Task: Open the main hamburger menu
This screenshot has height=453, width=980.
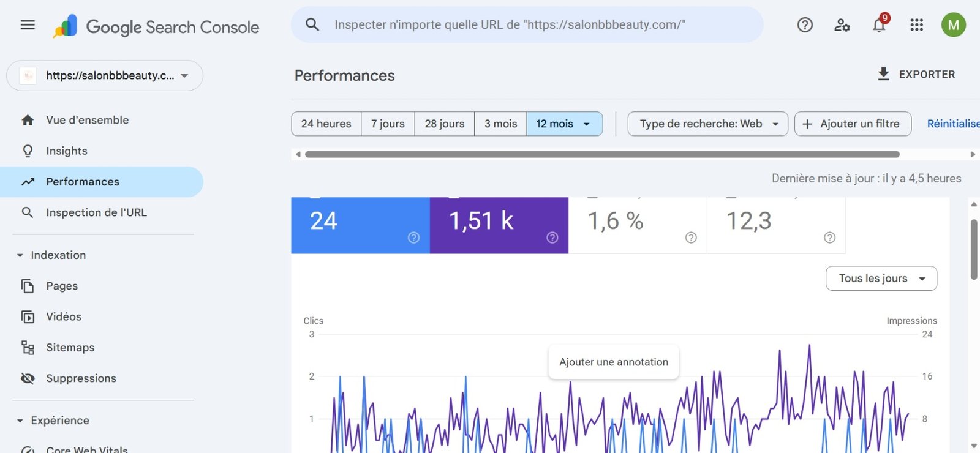Action: [x=28, y=25]
